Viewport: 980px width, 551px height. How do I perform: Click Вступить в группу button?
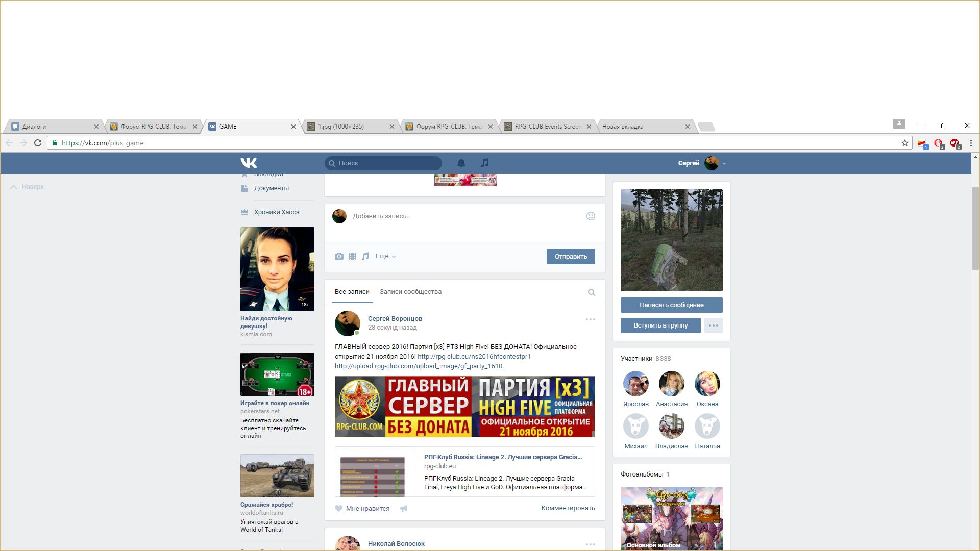[x=660, y=325]
